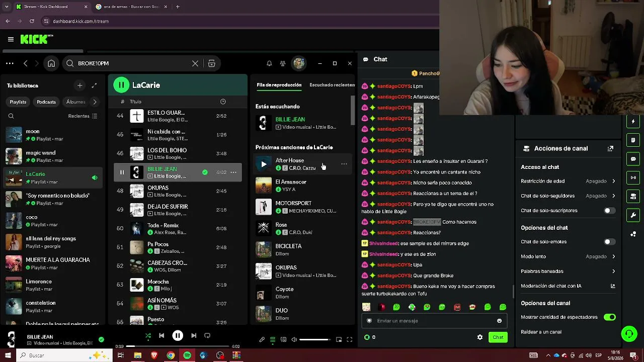Open Chrome tab search dropdown
Screen dimensions: 644x362
(7, 7)
